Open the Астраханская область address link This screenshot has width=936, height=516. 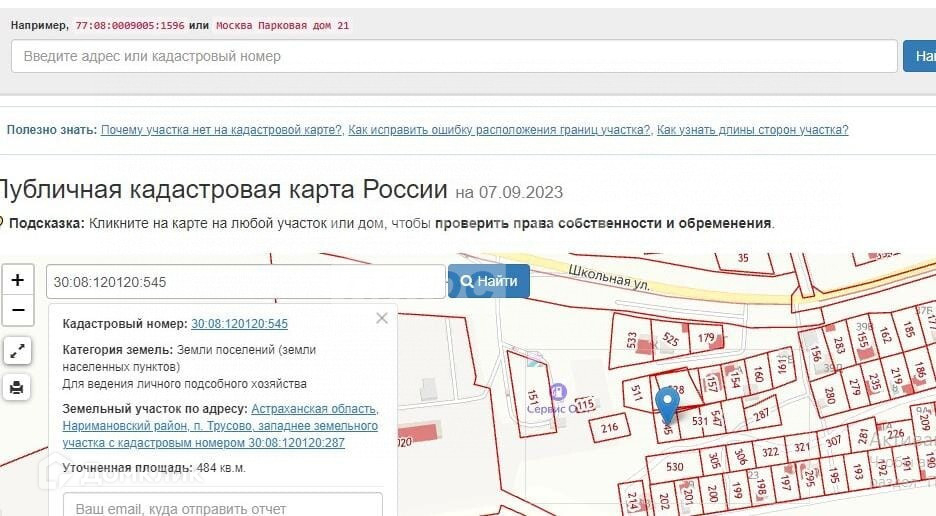coord(314,409)
